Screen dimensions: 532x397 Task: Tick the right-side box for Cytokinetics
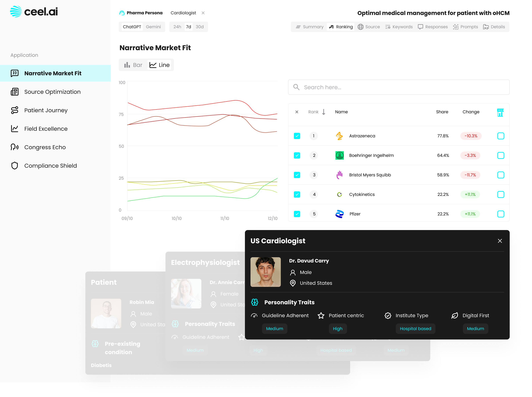pyautogui.click(x=500, y=194)
